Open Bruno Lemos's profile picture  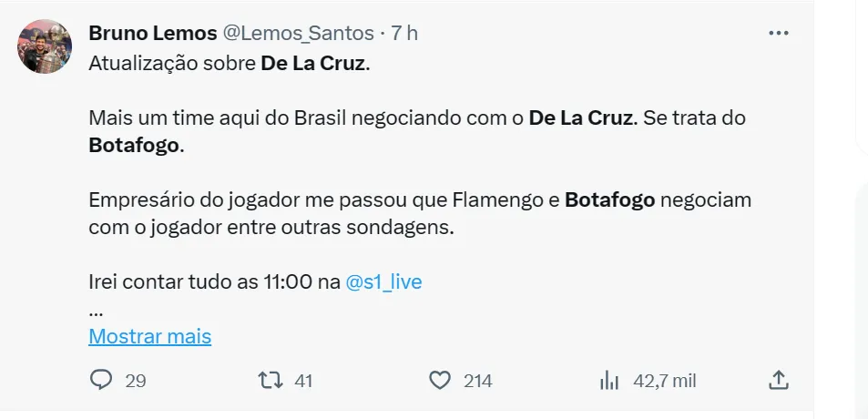(45, 46)
